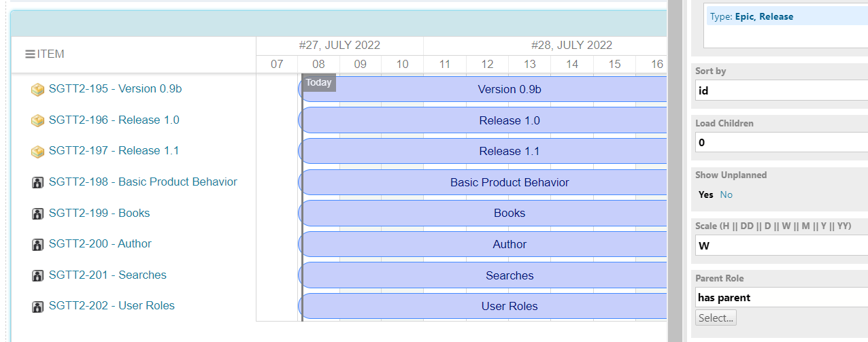Open SGTT2-202 - User Roles link
This screenshot has width=868, height=342.
coord(112,306)
